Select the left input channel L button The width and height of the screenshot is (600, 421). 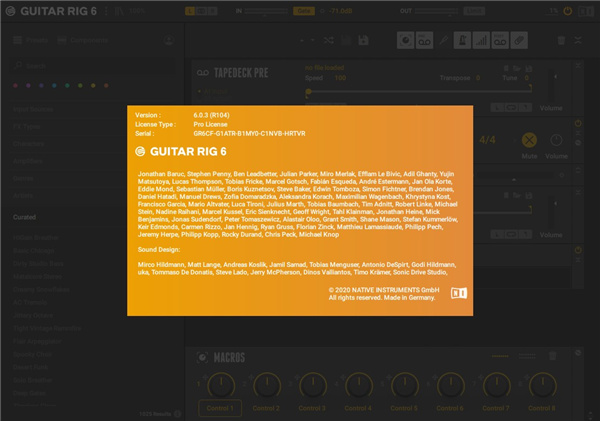click(x=189, y=11)
